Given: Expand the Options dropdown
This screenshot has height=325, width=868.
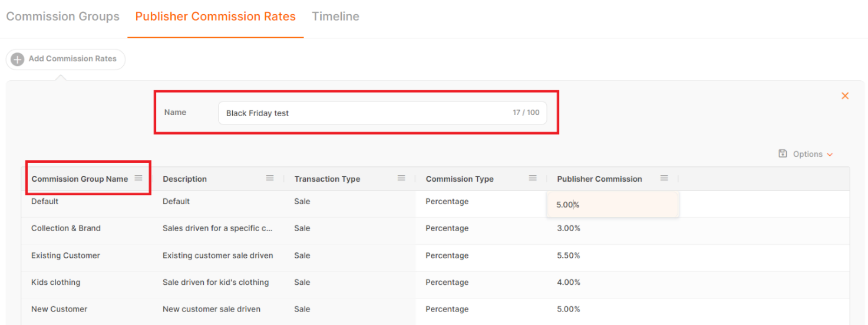Looking at the screenshot, I should (813, 154).
